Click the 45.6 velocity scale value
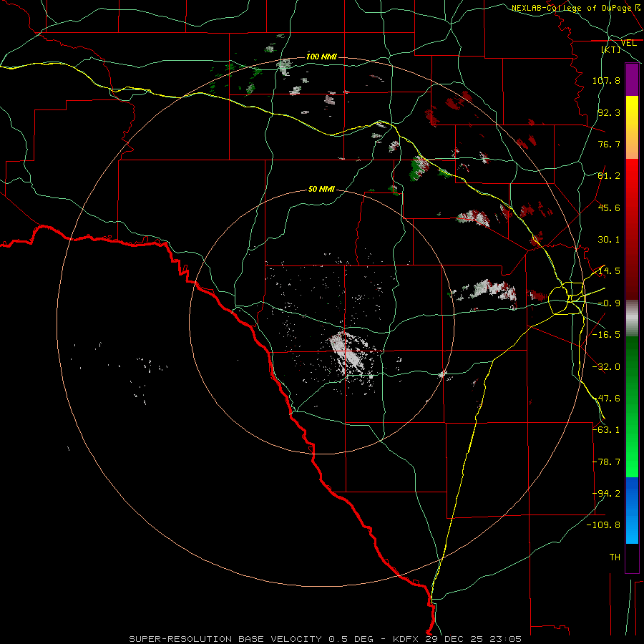644x644 pixels. (609, 208)
